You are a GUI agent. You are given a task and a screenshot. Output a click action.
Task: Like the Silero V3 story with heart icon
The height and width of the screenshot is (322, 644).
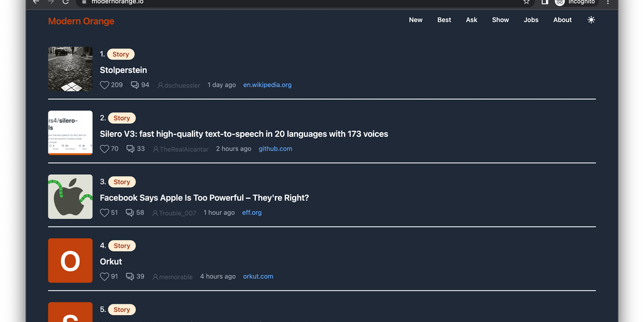tap(104, 149)
